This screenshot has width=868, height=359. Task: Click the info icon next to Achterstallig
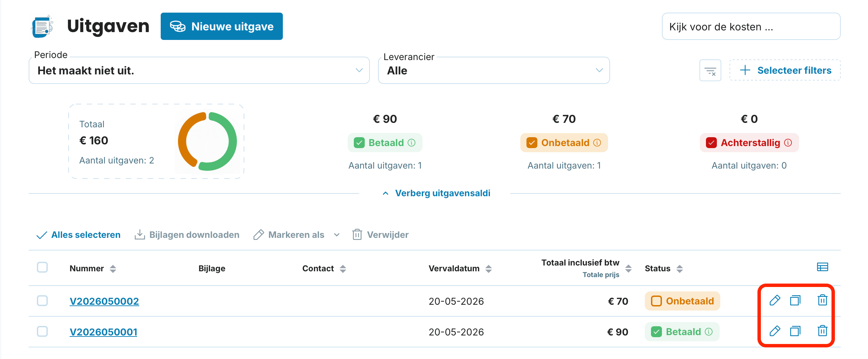click(788, 143)
